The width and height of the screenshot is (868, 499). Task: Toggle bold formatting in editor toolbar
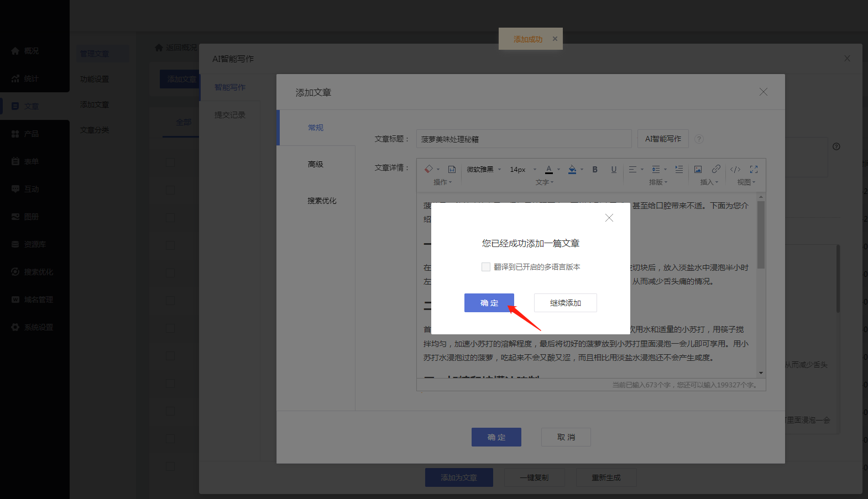(595, 169)
